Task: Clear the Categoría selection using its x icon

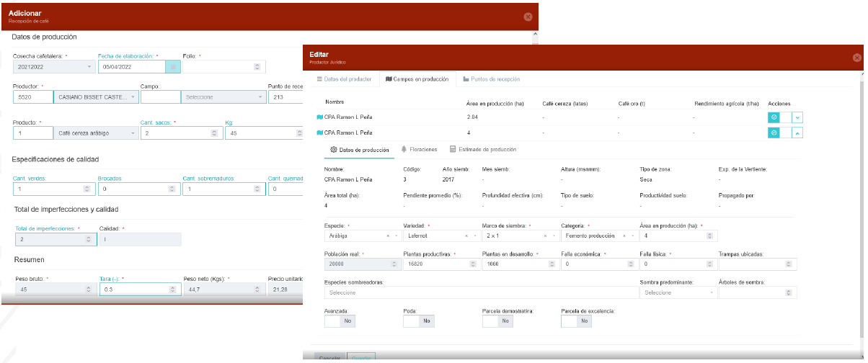Action: pos(624,236)
